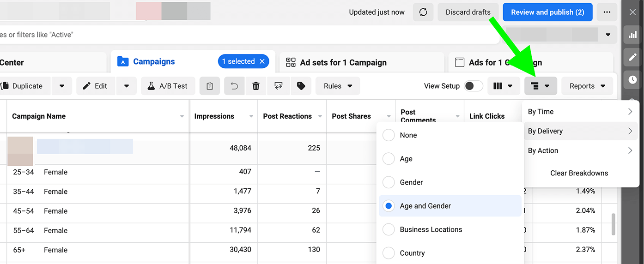Click the delete trash can icon
The image size is (644, 264).
pyautogui.click(x=256, y=86)
